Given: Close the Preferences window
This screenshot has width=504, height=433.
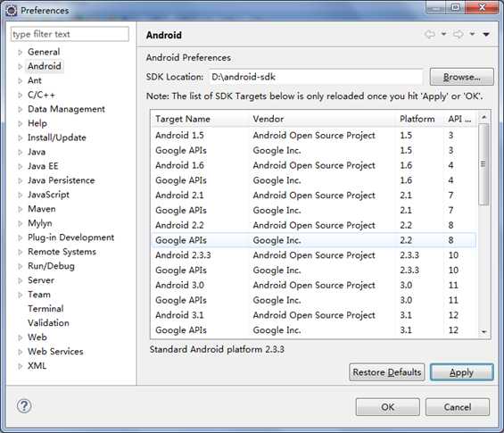Looking at the screenshot, I should point(482,7).
